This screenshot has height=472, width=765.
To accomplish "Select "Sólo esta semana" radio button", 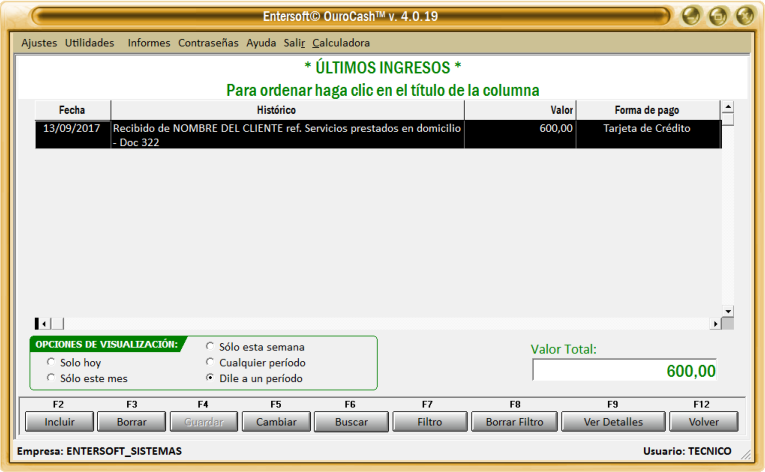I will click(x=210, y=346).
